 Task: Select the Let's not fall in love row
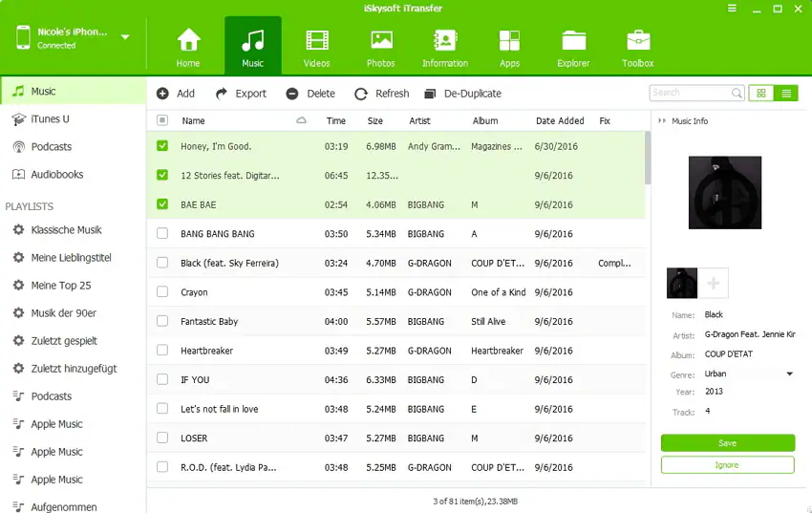[x=396, y=409]
